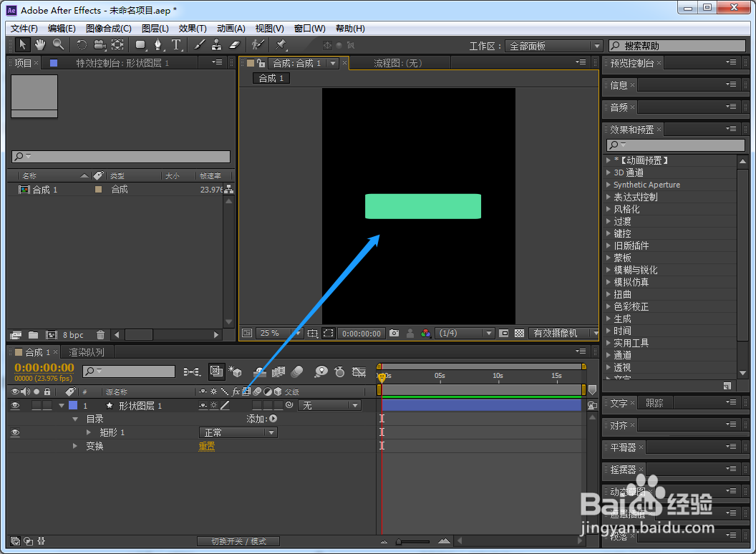Open the mini-flowchart icon in the timeline

192,371
